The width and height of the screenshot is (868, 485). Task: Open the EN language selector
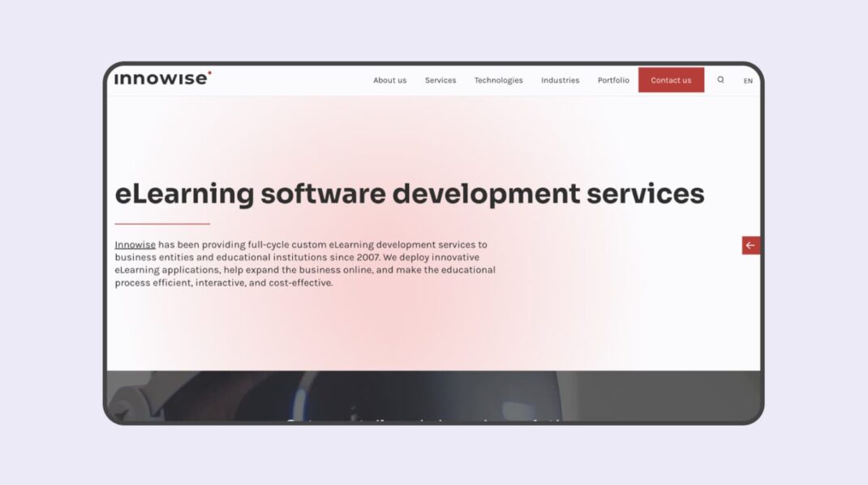(748, 81)
